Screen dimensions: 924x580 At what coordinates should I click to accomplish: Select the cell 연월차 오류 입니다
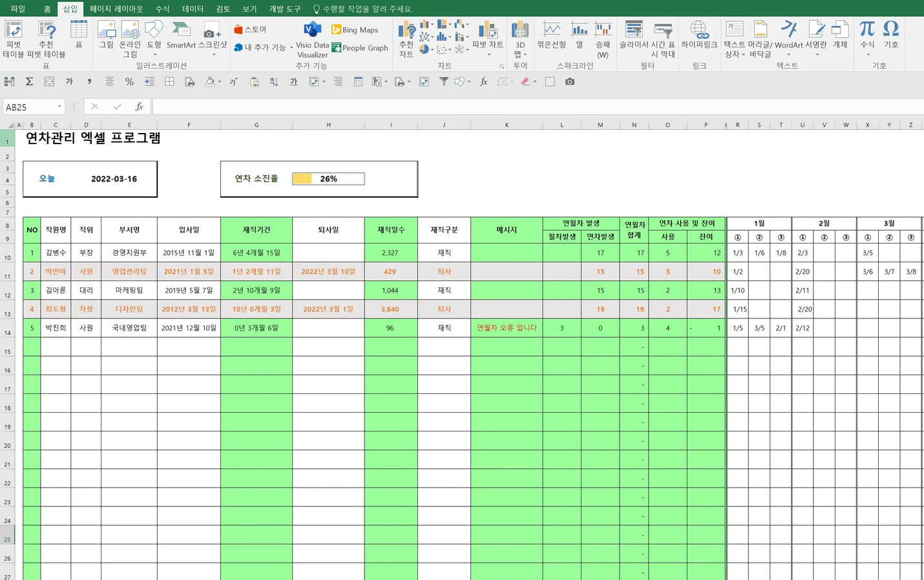click(x=507, y=327)
